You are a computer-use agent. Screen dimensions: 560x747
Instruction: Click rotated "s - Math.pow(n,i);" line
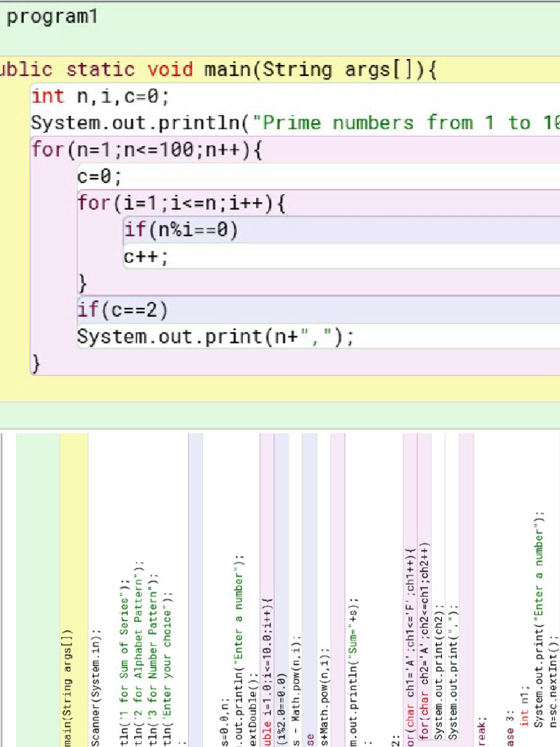[x=296, y=690]
